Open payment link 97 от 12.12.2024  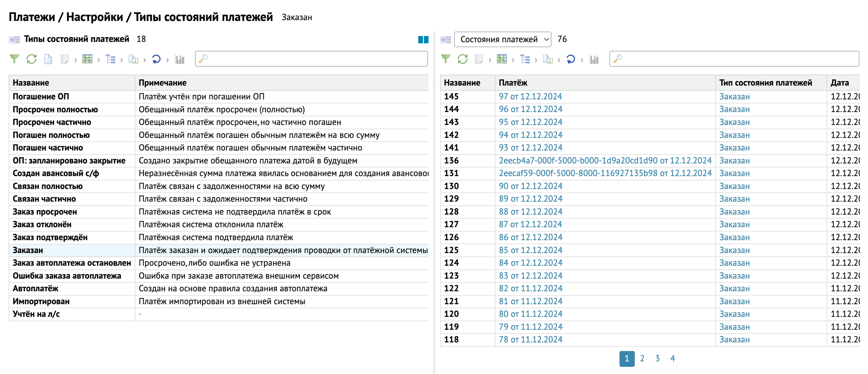pyautogui.click(x=530, y=97)
